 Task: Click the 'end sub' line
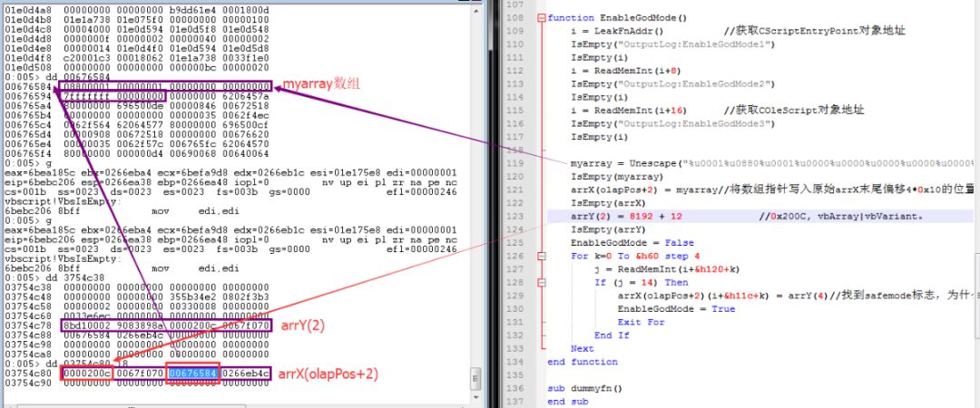567,401
